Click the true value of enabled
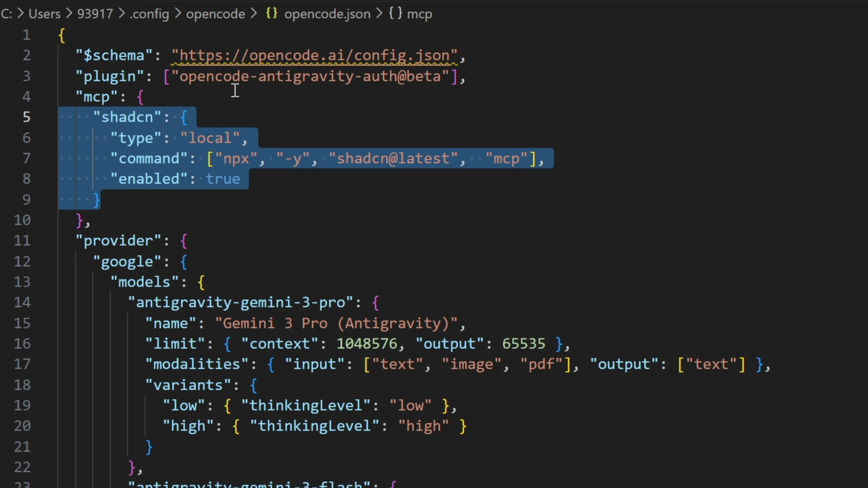Image resolution: width=868 pixels, height=488 pixels. [223, 179]
